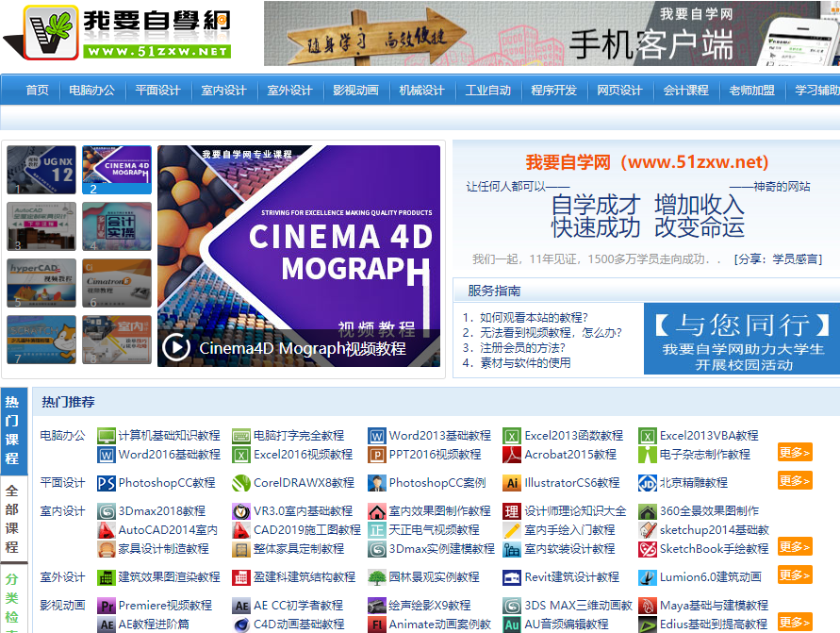The image size is (840, 633).
Task: Go to 平面设计 in the navigation bar
Action: 157,90
